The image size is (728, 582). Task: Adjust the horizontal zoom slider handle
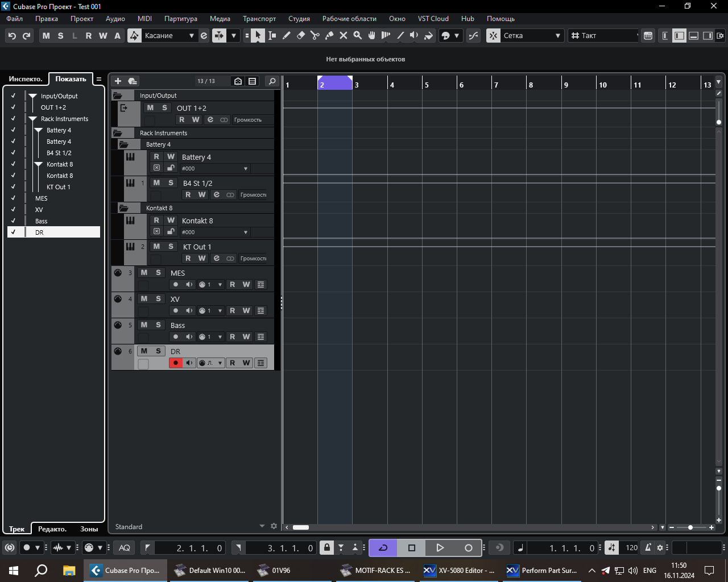(690, 527)
